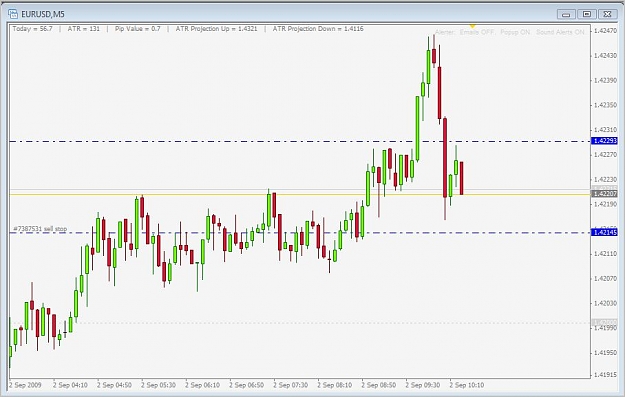Select the 'ATR = 131' readout
Screen dimensions: 625x397
84,29
